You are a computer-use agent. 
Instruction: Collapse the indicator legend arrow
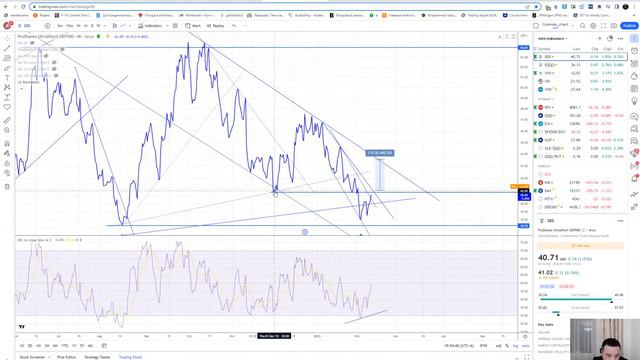click(21, 89)
